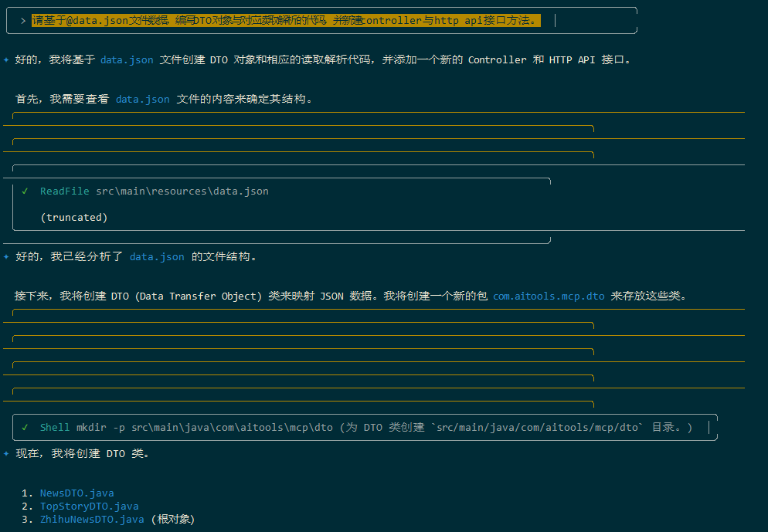768x532 pixels.
Task: Click the com.aitools.mcp.dto package name
Action: [x=549, y=296]
